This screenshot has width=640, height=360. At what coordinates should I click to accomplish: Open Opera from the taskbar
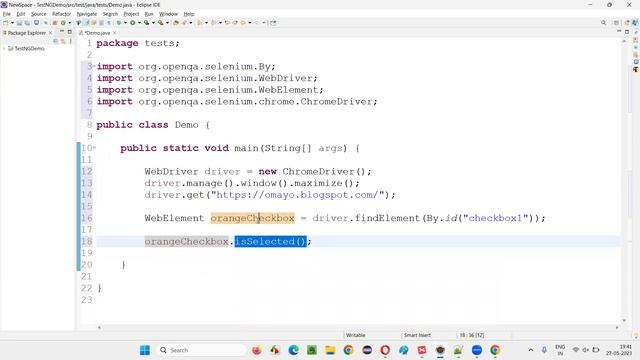pos(385,350)
